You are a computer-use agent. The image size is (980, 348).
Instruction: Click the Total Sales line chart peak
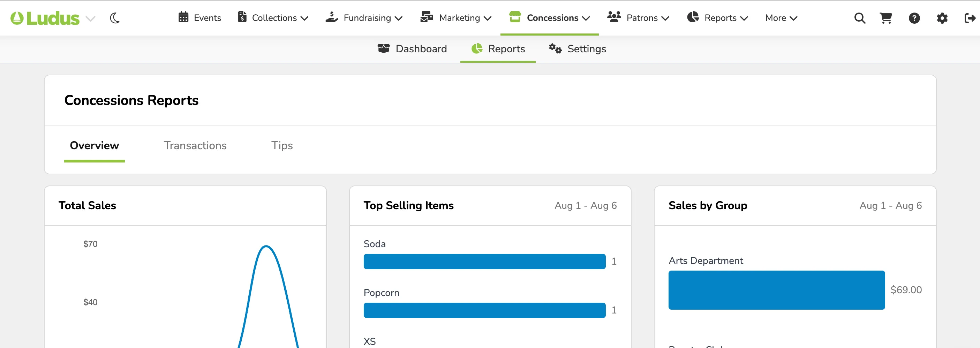click(266, 247)
